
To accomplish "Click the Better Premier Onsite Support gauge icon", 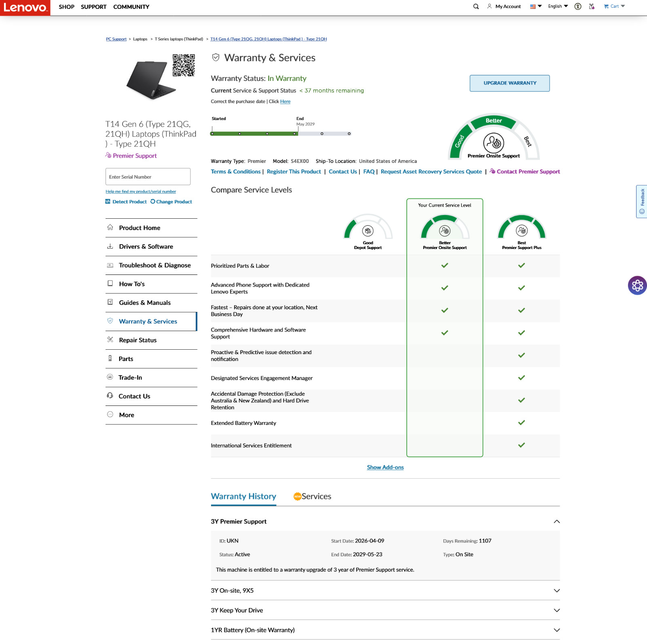I will (445, 227).
